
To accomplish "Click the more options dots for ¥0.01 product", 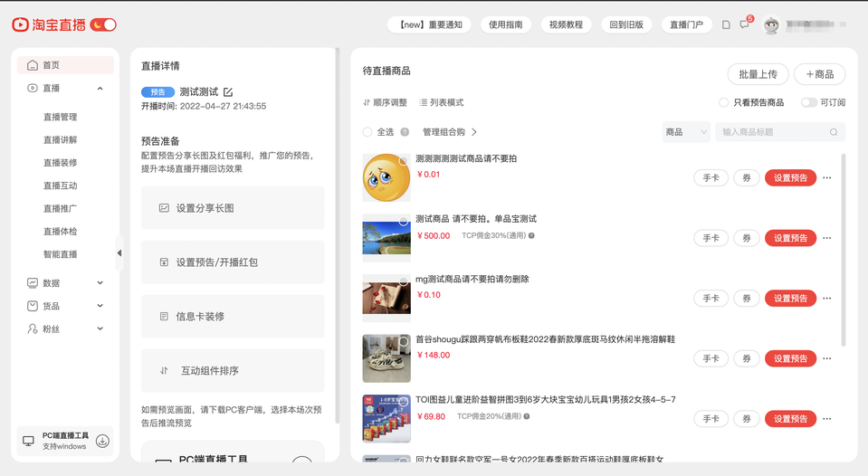I will [826, 178].
